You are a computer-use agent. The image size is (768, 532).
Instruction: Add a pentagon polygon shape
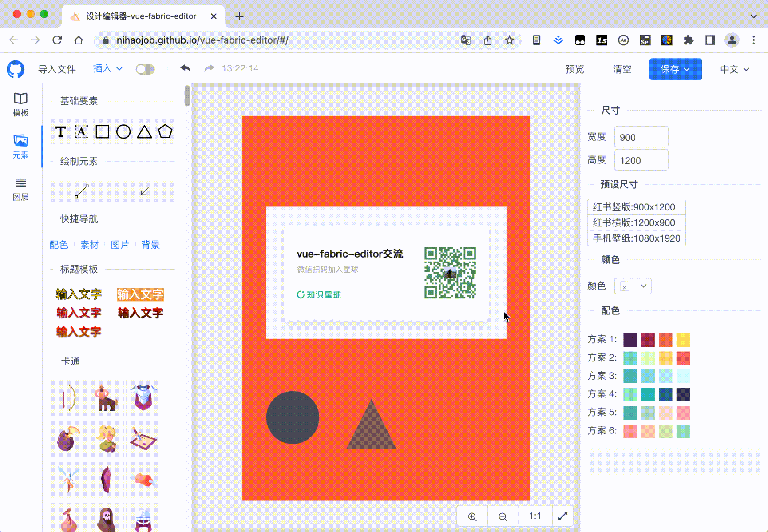click(165, 131)
